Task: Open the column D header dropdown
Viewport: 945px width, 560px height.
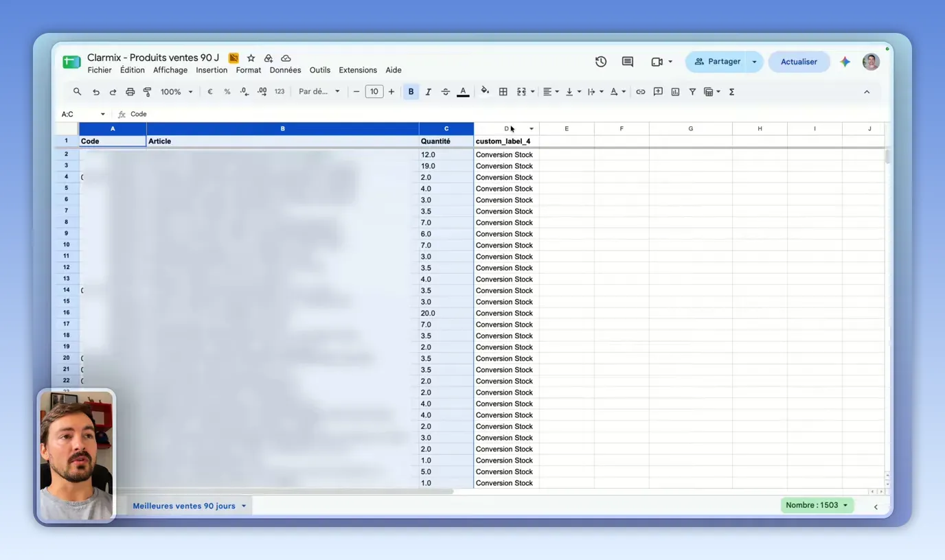Action: coord(532,129)
